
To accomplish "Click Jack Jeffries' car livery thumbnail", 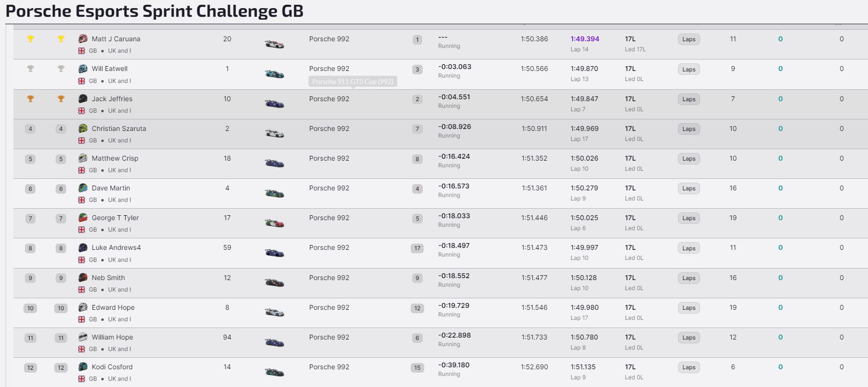I will (x=274, y=104).
